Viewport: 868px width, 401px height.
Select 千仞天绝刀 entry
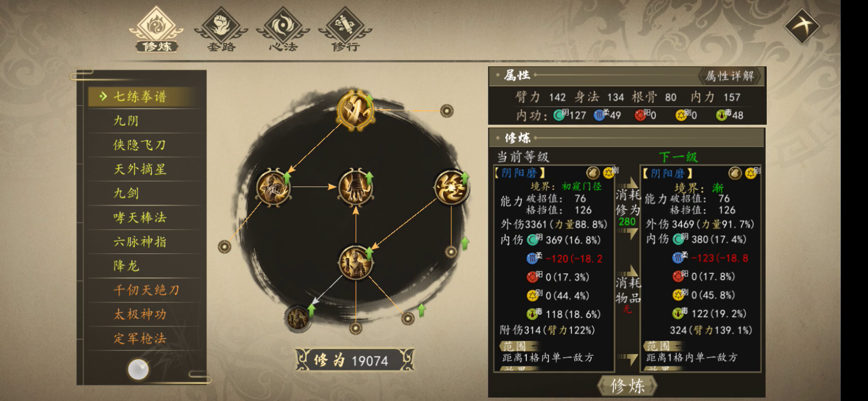point(147,290)
